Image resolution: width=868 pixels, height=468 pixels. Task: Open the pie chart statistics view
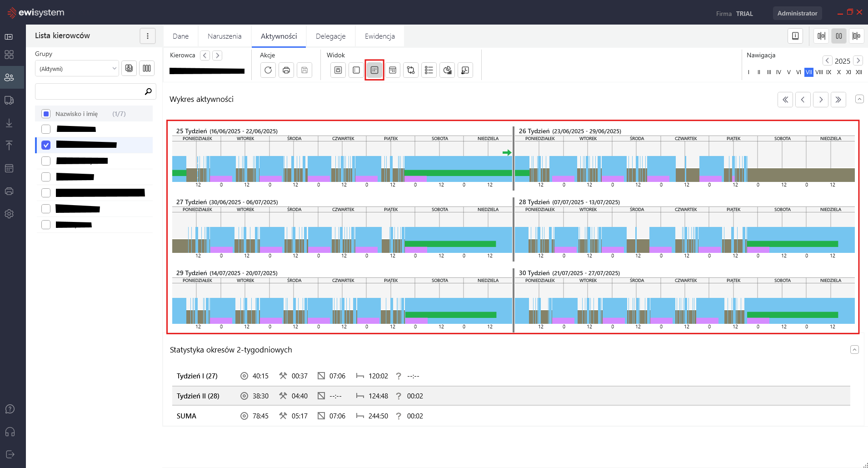(447, 70)
